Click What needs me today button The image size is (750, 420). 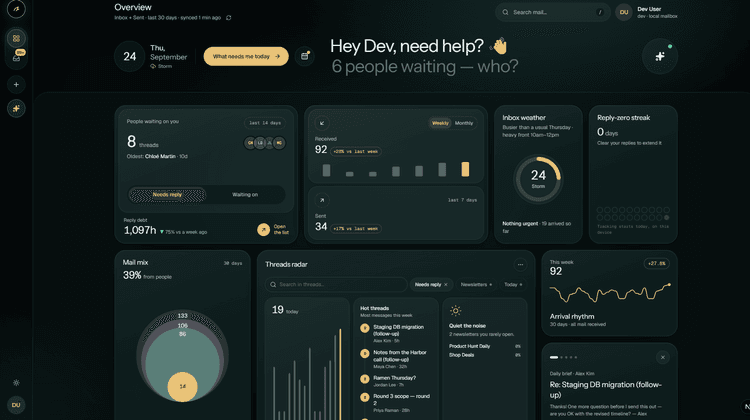pos(246,56)
